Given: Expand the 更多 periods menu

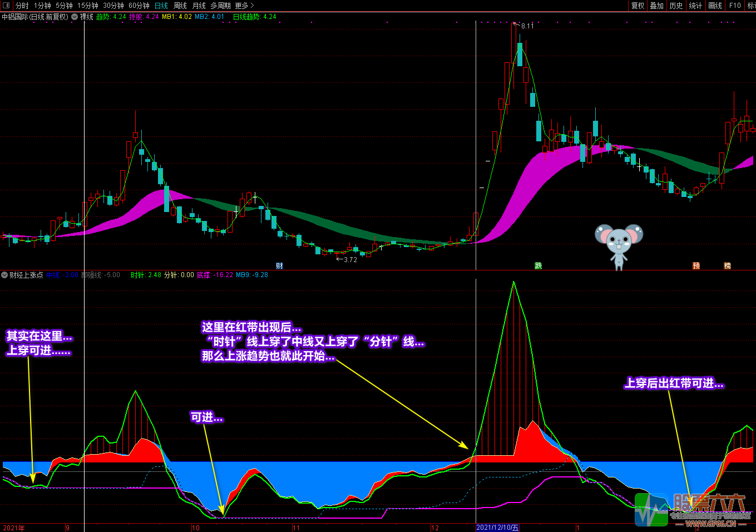Looking at the screenshot, I should 244,6.
